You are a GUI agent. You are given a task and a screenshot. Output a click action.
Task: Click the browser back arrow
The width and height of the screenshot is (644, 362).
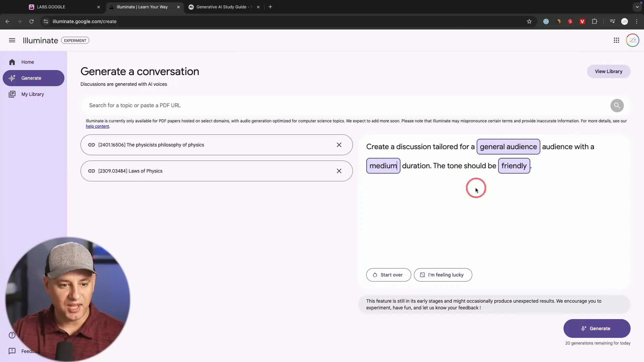(7, 21)
